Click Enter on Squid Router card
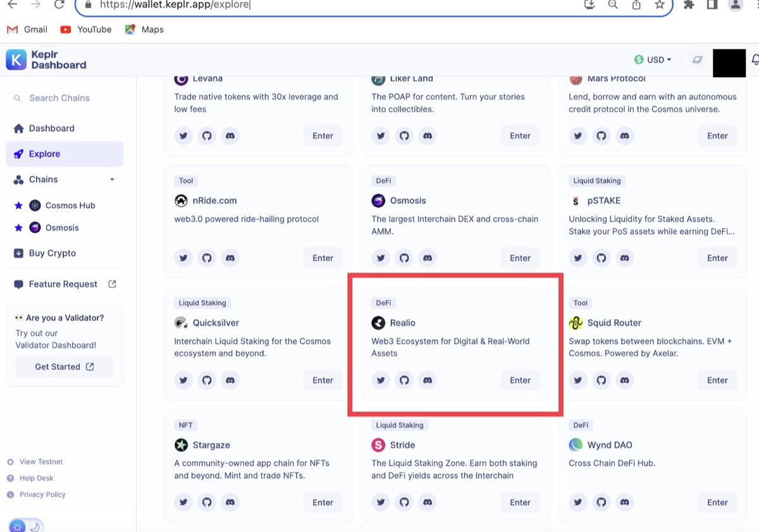 (717, 380)
